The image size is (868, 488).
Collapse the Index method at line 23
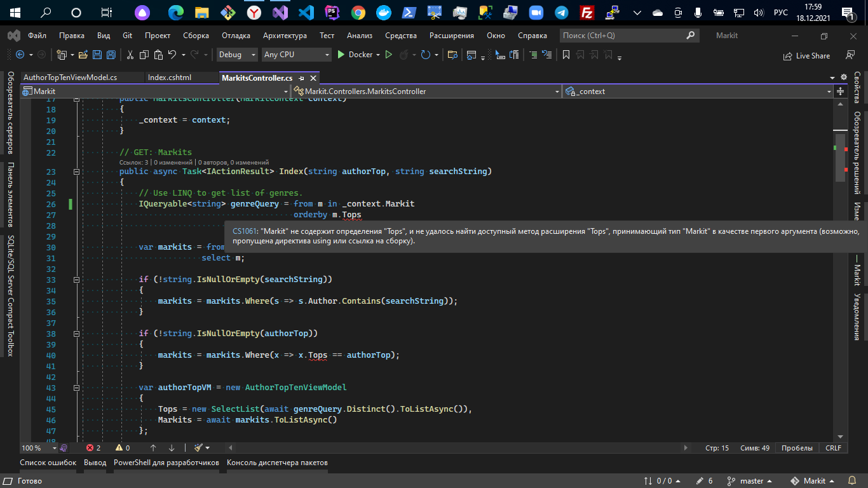pyautogui.click(x=76, y=172)
